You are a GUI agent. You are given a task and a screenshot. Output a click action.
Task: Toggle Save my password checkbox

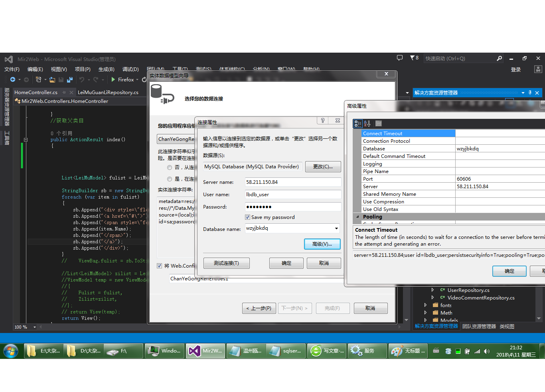tap(248, 217)
